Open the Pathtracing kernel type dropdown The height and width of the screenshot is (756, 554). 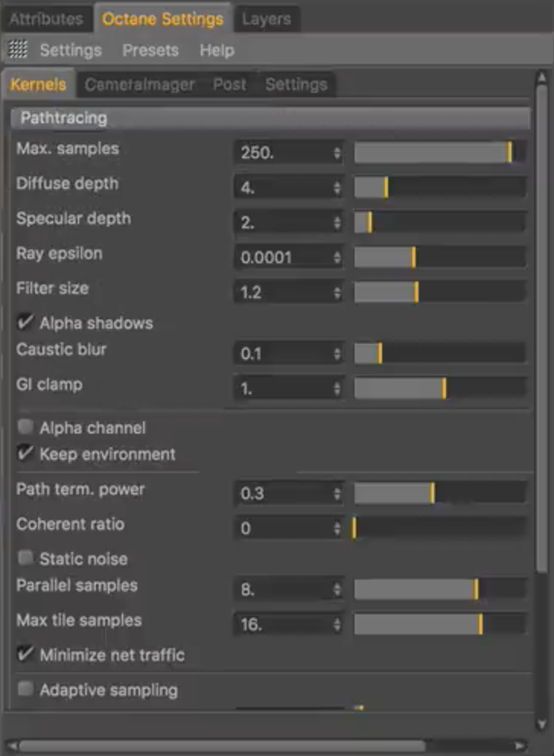click(271, 119)
